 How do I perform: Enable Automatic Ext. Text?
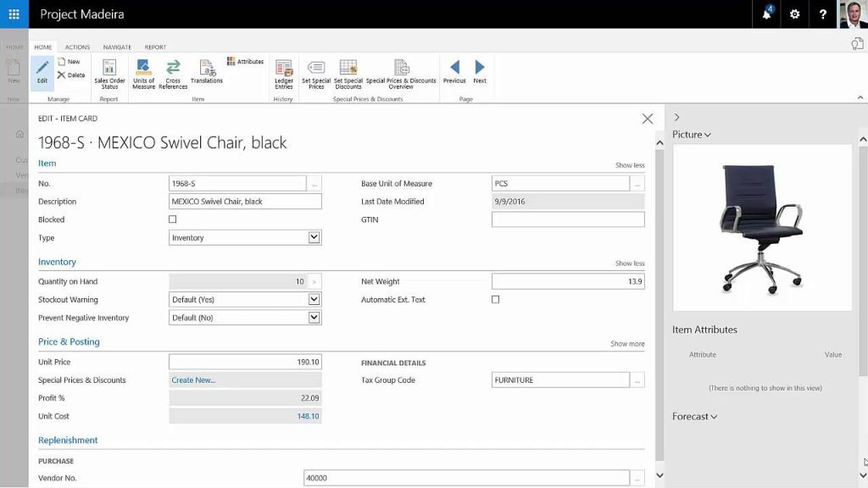coord(496,298)
